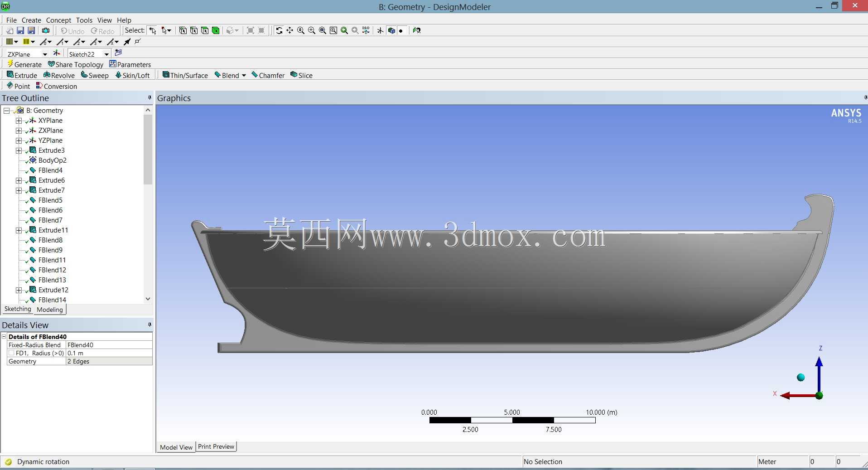Click the Point tool
Image resolution: width=868 pixels, height=470 pixels.
(x=18, y=86)
